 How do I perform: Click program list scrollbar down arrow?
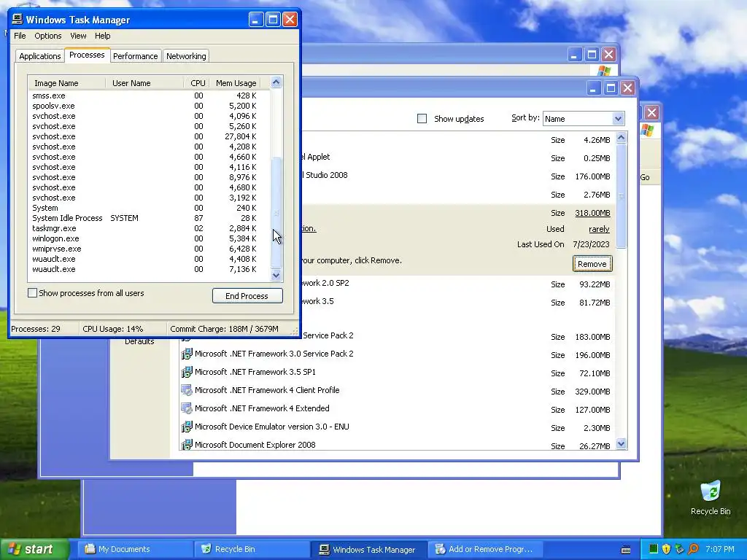tap(622, 444)
